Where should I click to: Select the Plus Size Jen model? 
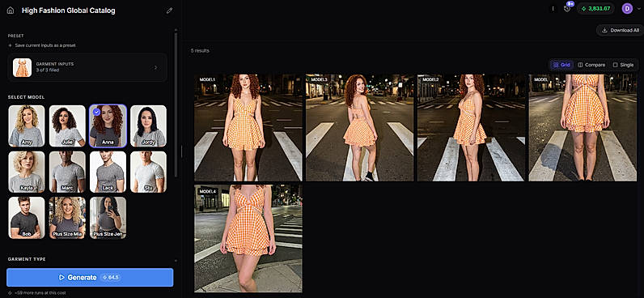point(108,218)
